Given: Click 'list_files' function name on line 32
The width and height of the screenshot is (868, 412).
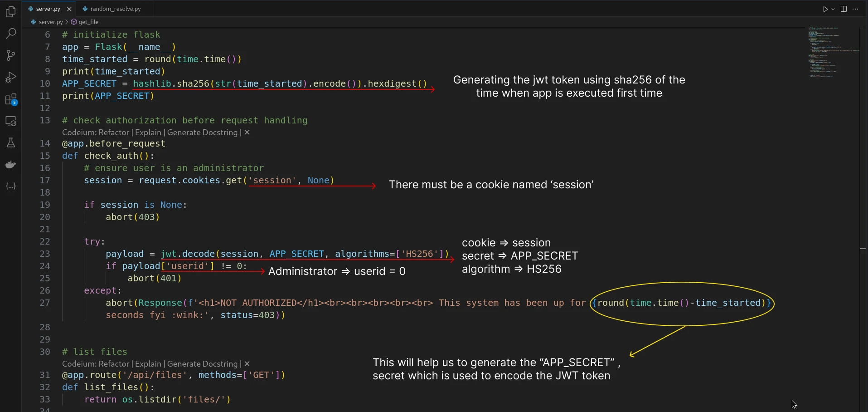Looking at the screenshot, I should (x=111, y=387).
